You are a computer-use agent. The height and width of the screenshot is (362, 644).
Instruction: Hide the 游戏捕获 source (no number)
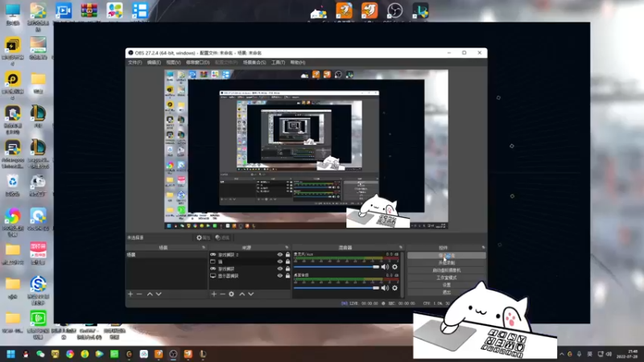pyautogui.click(x=280, y=269)
